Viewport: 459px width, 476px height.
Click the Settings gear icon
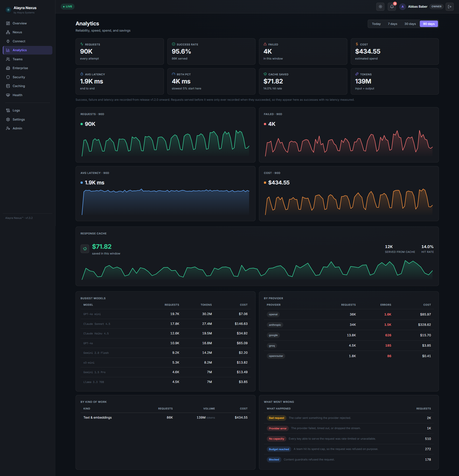click(8, 120)
